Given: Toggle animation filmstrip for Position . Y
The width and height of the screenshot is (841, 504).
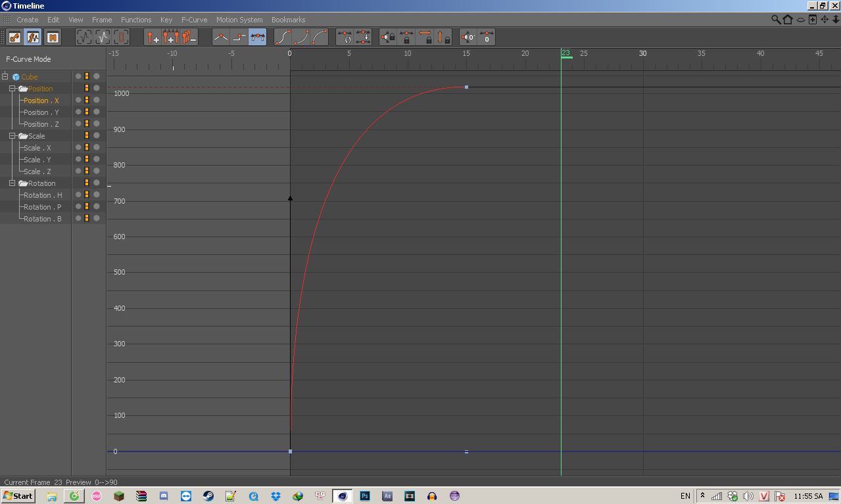Looking at the screenshot, I should (x=86, y=112).
